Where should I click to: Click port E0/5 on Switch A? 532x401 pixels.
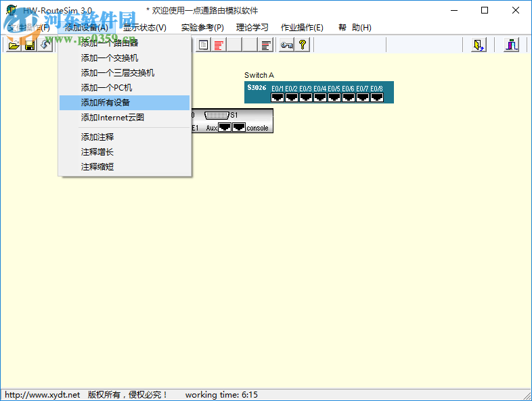tap(334, 97)
